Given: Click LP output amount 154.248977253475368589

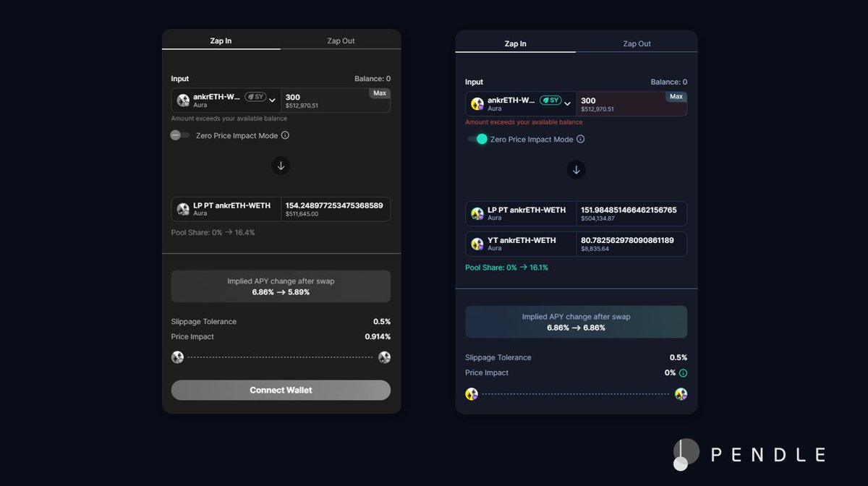Looking at the screenshot, I should tap(334, 205).
